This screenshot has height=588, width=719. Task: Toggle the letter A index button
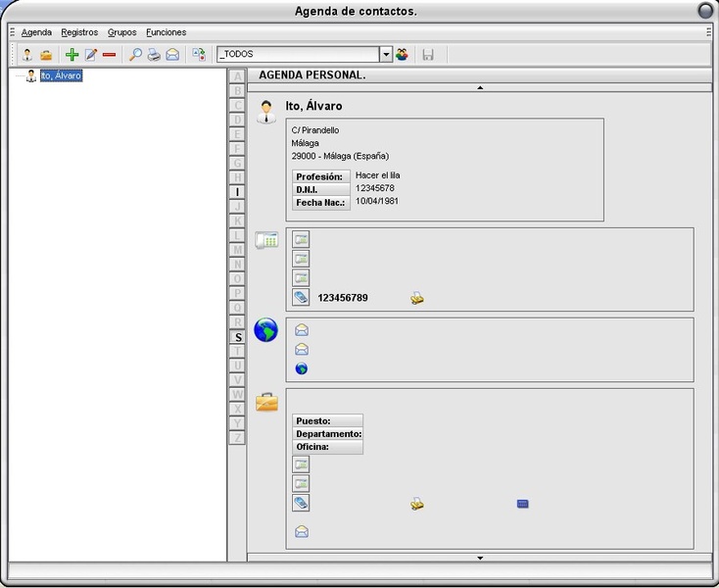click(x=237, y=76)
